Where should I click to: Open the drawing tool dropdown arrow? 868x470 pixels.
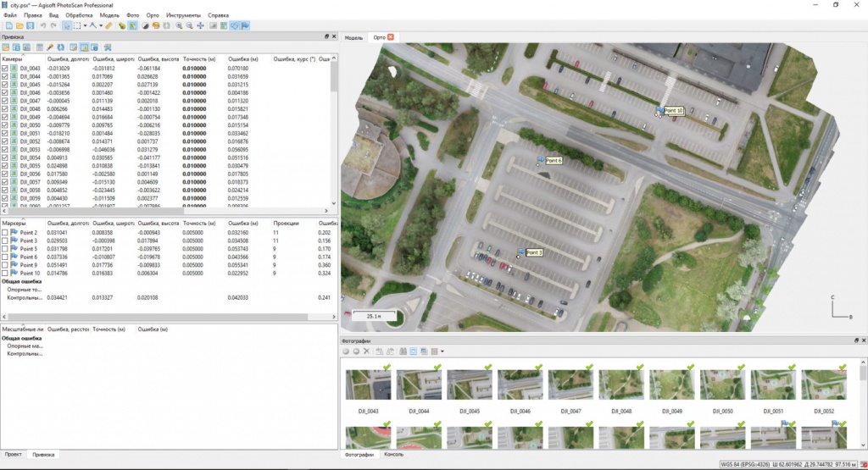click(101, 26)
